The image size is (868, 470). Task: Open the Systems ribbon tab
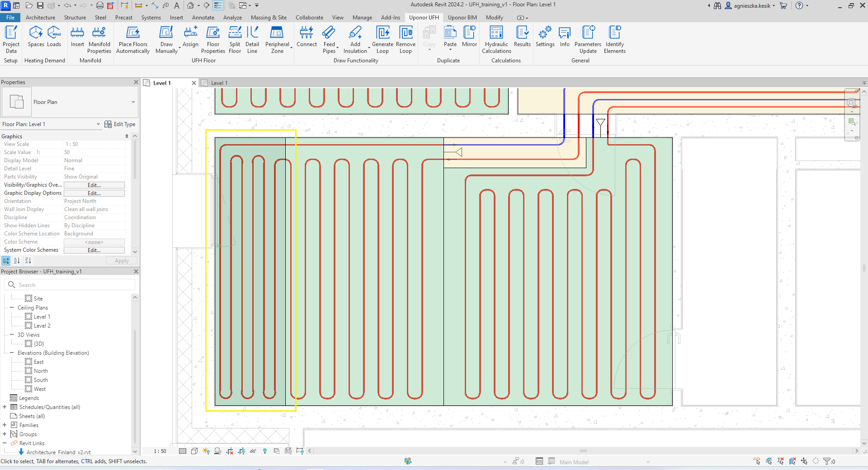(x=151, y=18)
